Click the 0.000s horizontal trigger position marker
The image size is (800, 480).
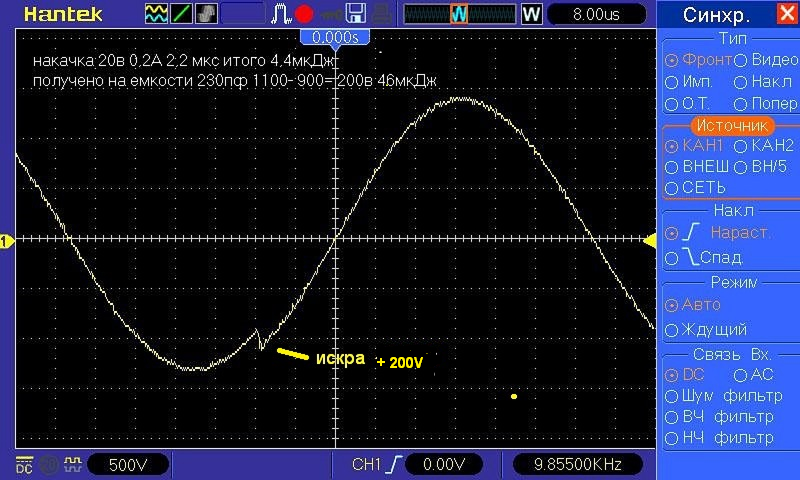pyautogui.click(x=335, y=38)
